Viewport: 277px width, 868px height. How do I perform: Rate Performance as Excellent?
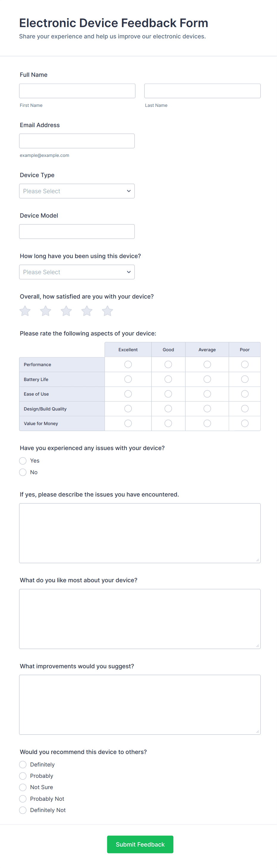pyautogui.click(x=128, y=364)
